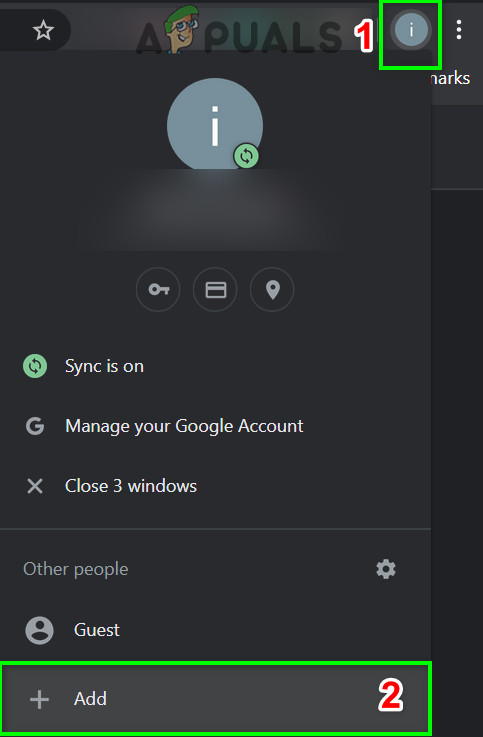This screenshot has height=737, width=483.
Task: Click the bookmark star icon
Action: pos(43,31)
